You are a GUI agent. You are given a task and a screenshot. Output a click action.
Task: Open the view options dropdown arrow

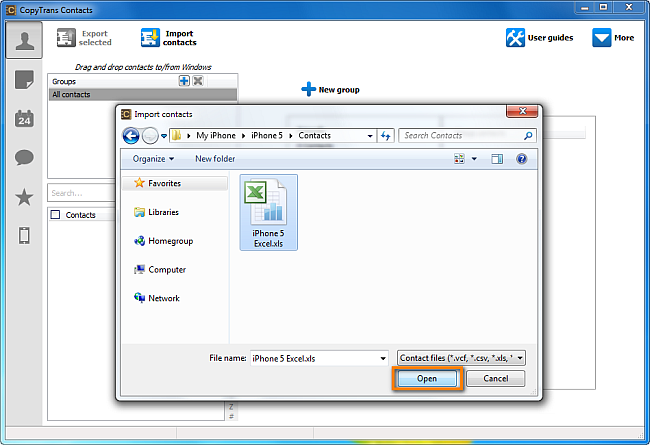pos(474,159)
